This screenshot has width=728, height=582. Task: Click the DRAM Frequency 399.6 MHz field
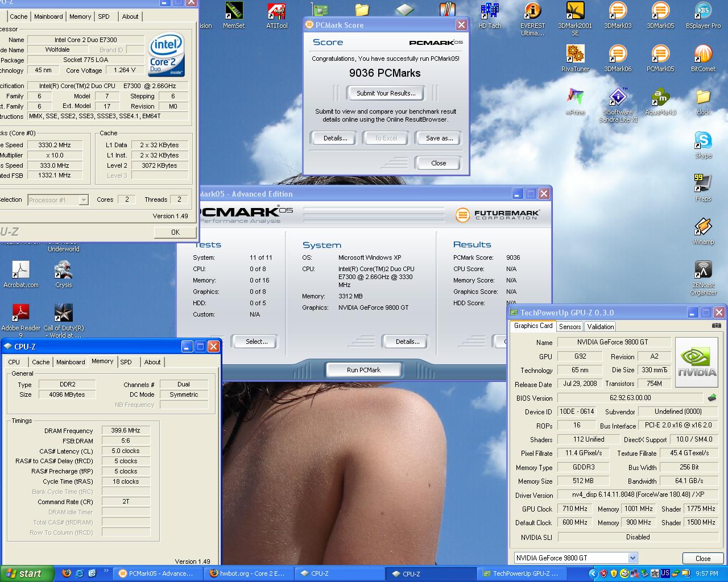[126, 431]
